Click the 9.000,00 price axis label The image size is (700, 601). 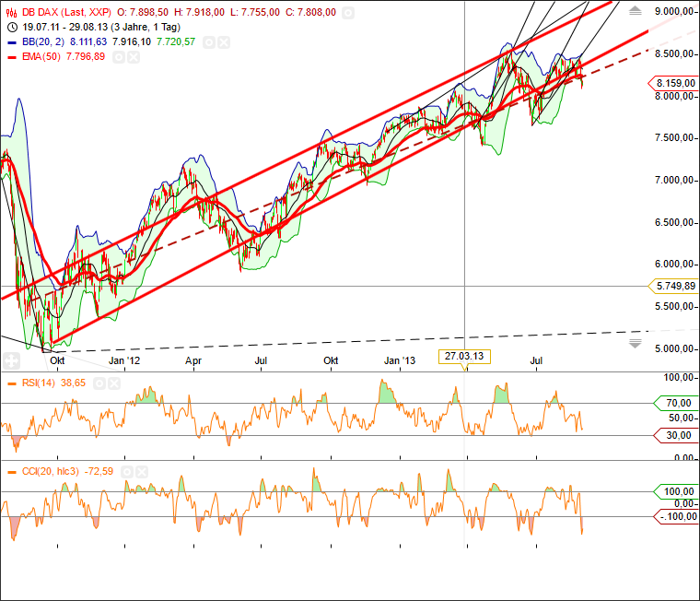(x=674, y=12)
